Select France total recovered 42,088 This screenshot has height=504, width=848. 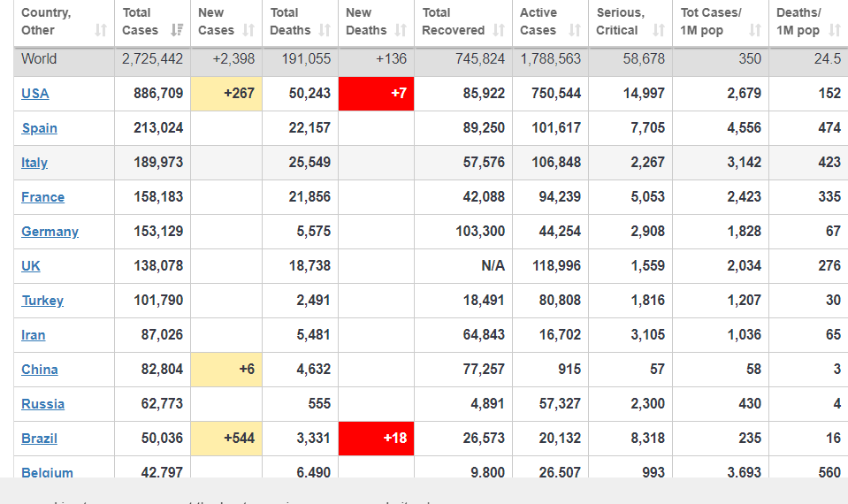pos(484,197)
